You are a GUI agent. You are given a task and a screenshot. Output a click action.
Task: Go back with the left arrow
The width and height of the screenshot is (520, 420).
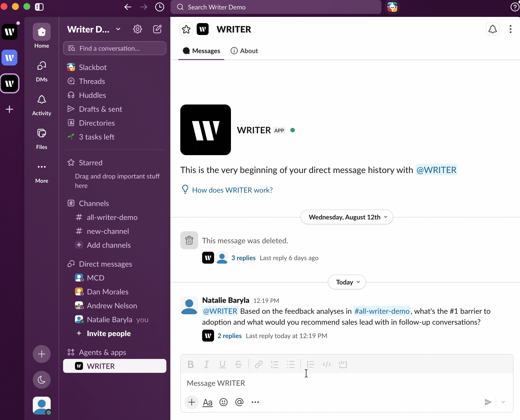128,7
